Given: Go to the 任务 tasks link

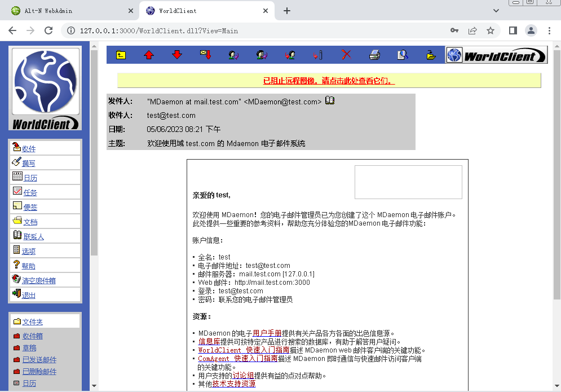Looking at the screenshot, I should [x=30, y=193].
